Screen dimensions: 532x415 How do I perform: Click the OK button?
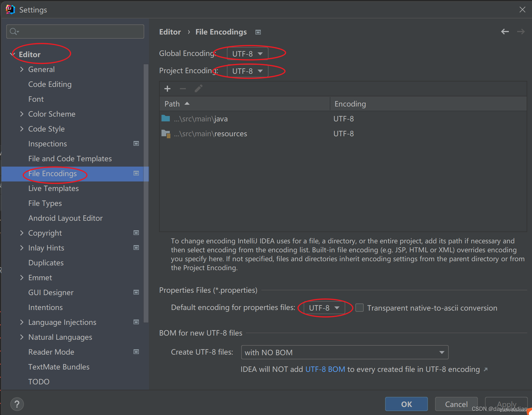(407, 404)
